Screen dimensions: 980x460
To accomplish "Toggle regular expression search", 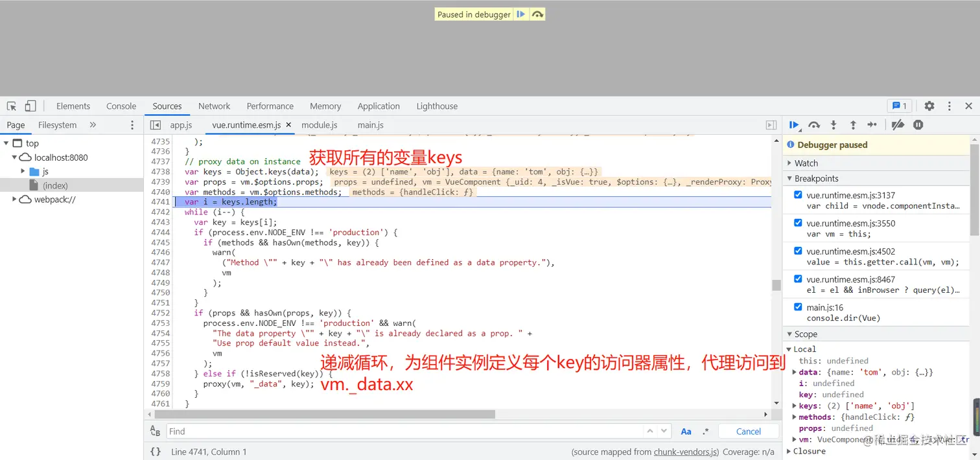I will 706,431.
